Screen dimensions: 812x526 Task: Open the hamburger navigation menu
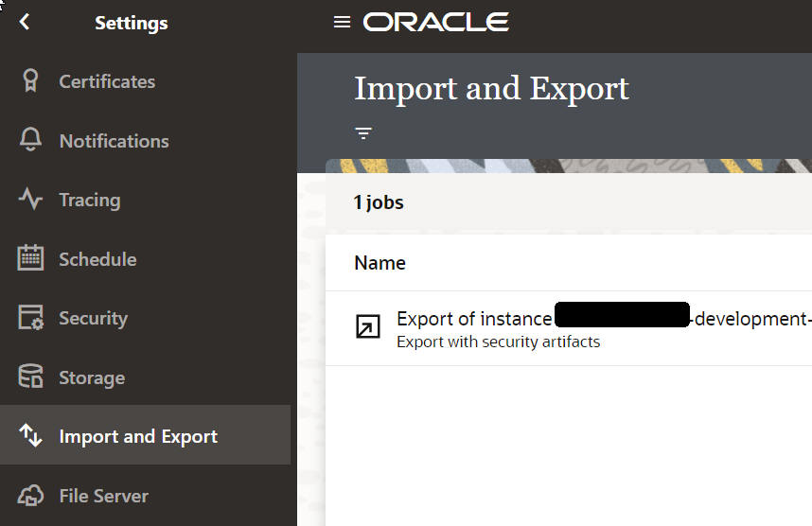click(x=343, y=22)
